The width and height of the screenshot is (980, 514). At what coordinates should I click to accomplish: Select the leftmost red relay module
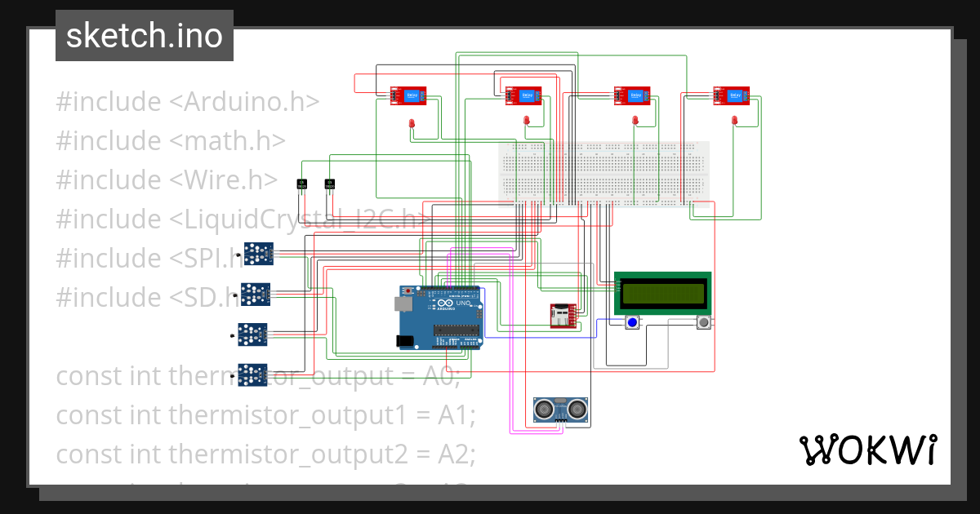408,94
